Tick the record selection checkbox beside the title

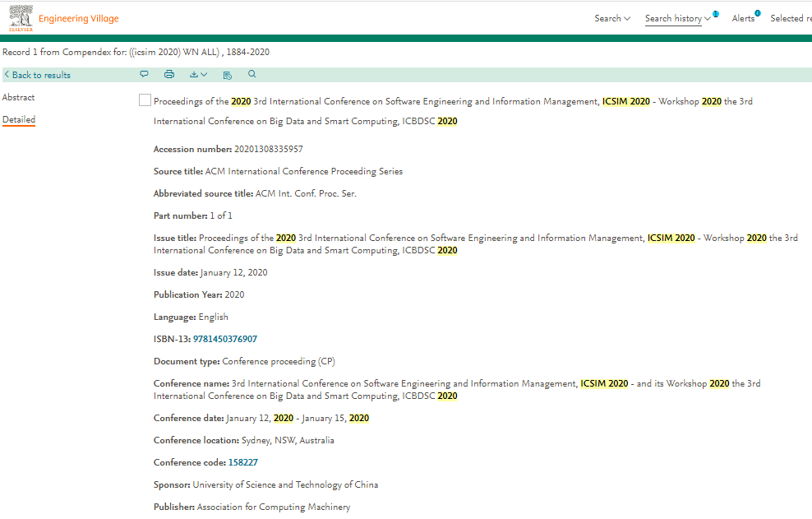(145, 100)
